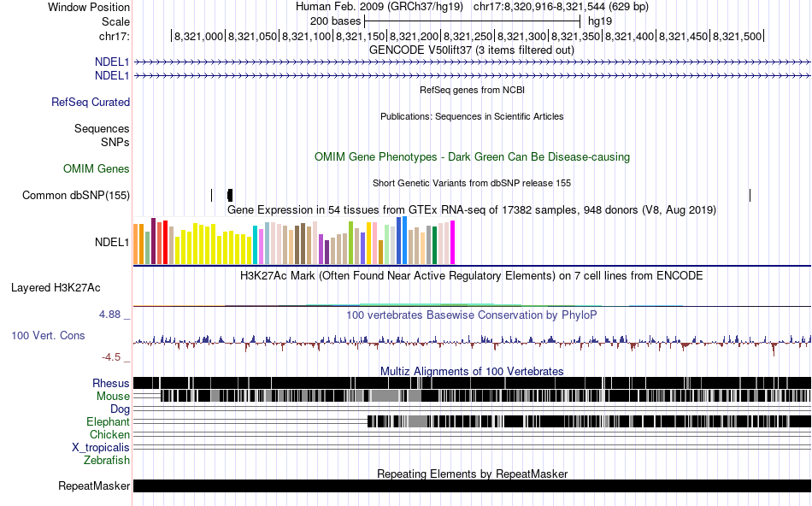
Task: Click the Sequences track label
Action: [x=102, y=128]
